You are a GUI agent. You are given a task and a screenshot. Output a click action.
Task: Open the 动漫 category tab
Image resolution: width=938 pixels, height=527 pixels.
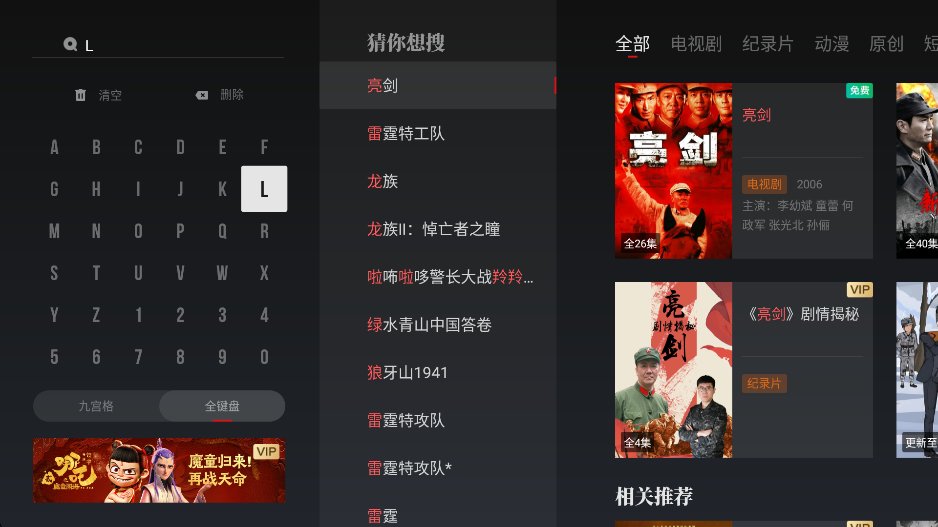pyautogui.click(x=832, y=44)
